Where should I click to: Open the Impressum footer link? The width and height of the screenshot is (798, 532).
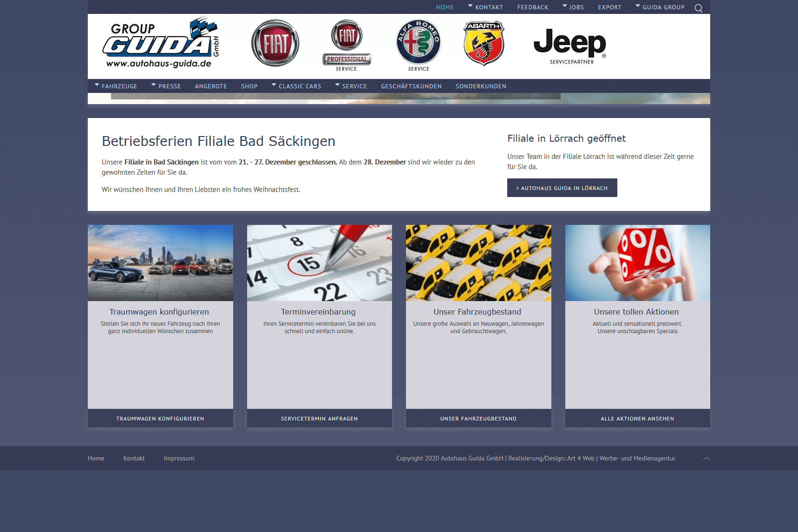pyautogui.click(x=179, y=459)
